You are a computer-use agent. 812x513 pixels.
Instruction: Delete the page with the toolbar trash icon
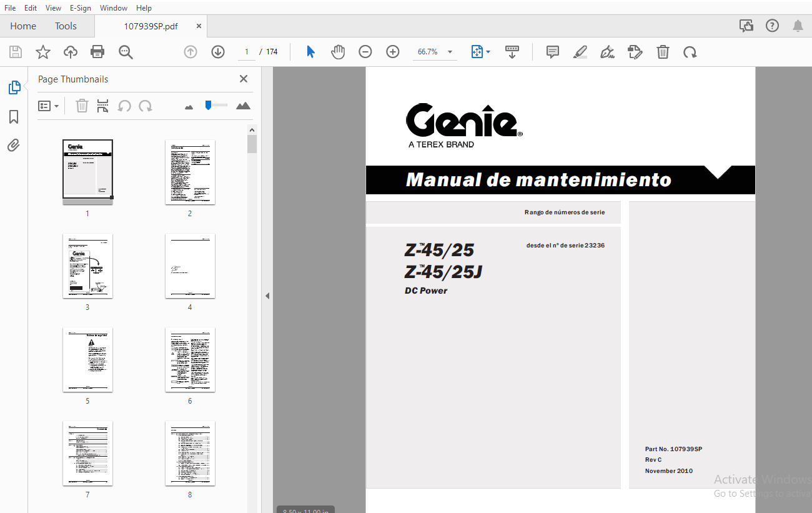point(663,52)
